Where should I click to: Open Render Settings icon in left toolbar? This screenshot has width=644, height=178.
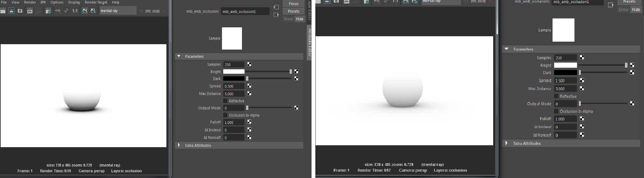tap(48, 11)
